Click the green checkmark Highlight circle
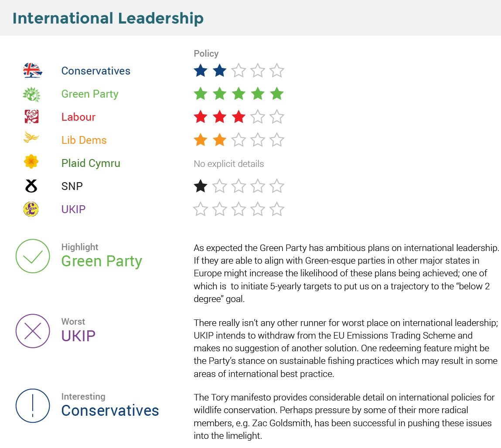This screenshot has width=501, height=448. (33, 257)
